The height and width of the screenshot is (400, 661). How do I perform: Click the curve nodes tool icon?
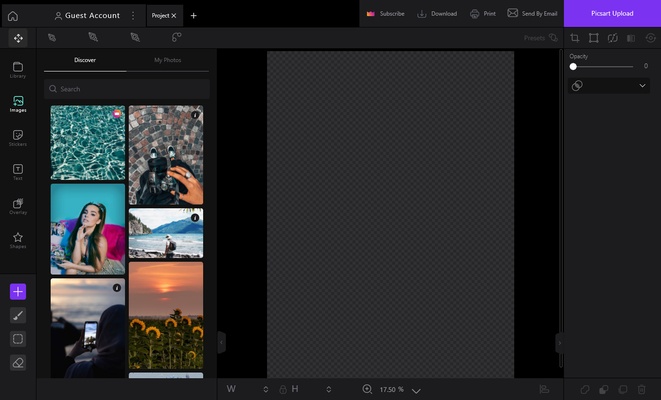(176, 37)
